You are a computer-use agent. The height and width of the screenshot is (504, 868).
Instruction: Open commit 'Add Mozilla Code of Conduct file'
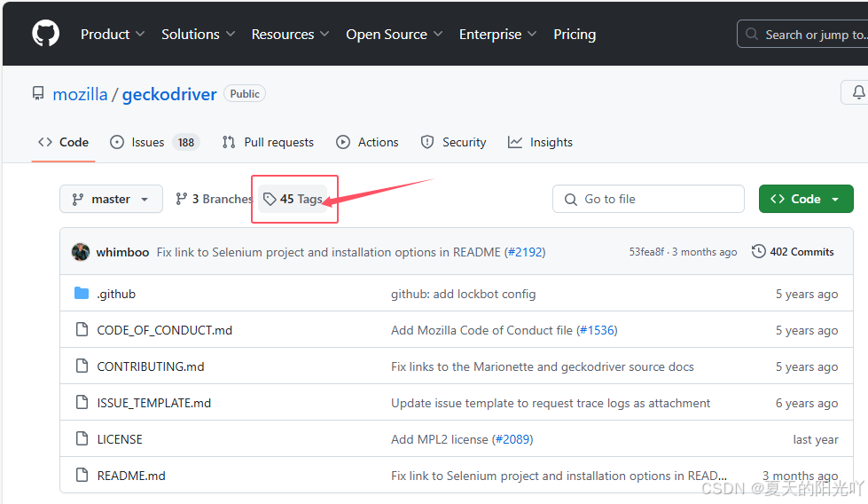click(481, 330)
